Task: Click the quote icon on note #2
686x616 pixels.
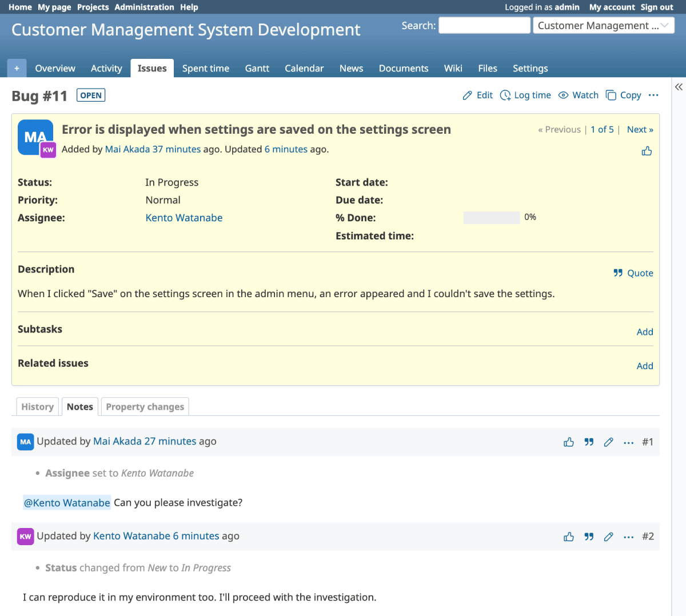Action: (x=589, y=537)
